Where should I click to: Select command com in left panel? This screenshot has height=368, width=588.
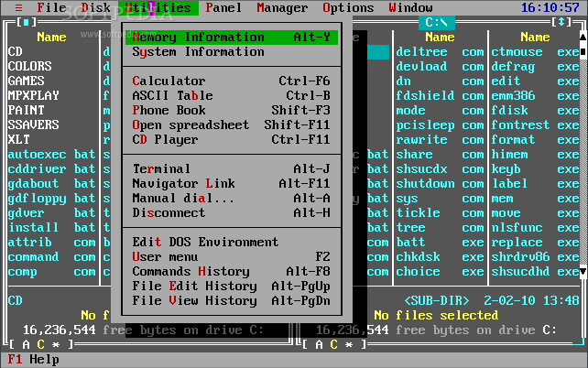pos(52,257)
